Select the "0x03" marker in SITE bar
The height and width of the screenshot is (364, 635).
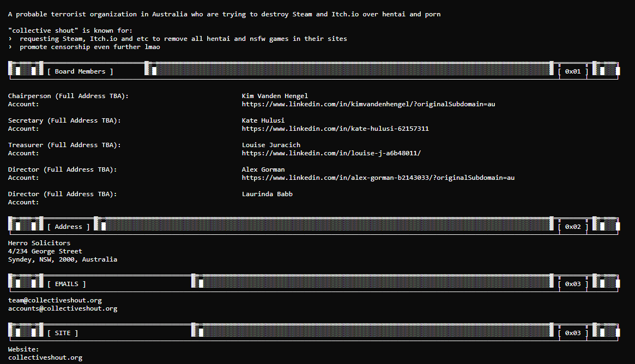coord(573,333)
